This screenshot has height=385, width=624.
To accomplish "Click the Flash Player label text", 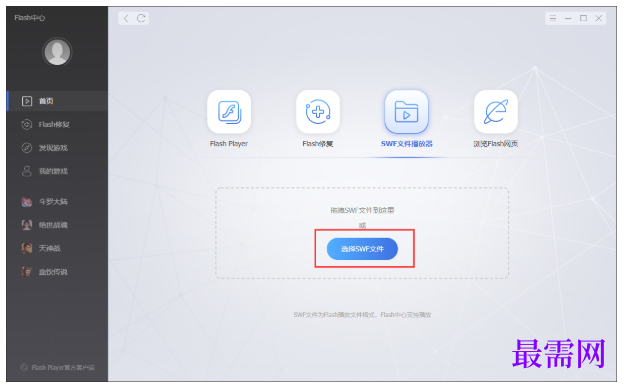I will [229, 144].
